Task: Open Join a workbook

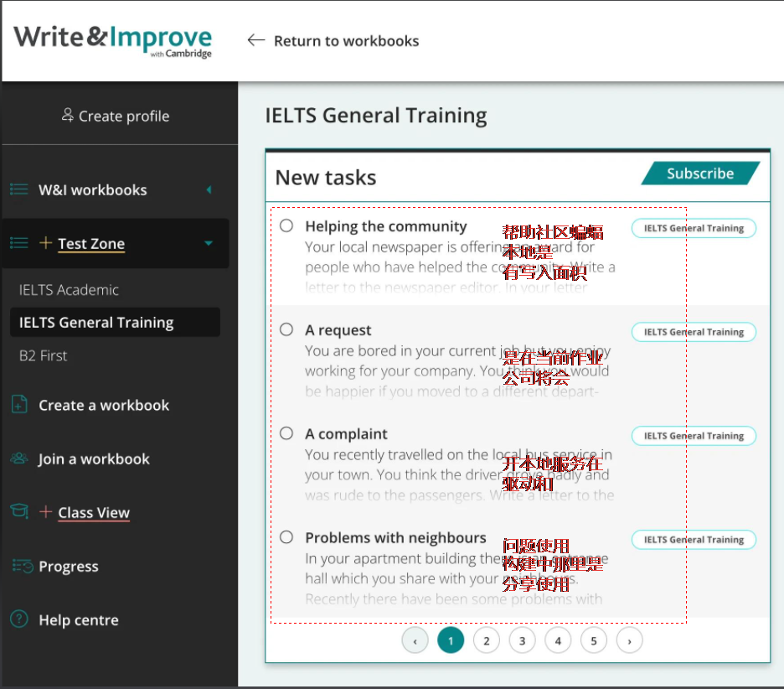Action: tap(94, 459)
